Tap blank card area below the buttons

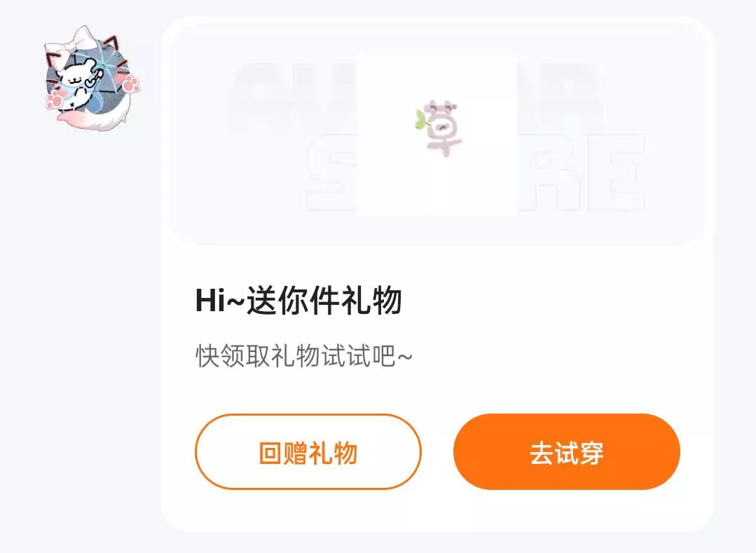click(x=437, y=510)
